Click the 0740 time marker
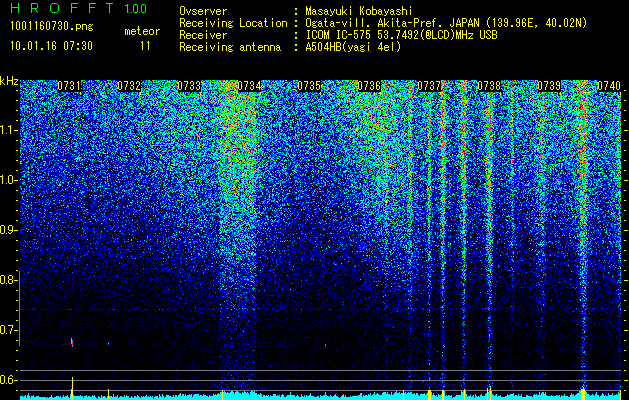629x400 pixels. point(609,86)
